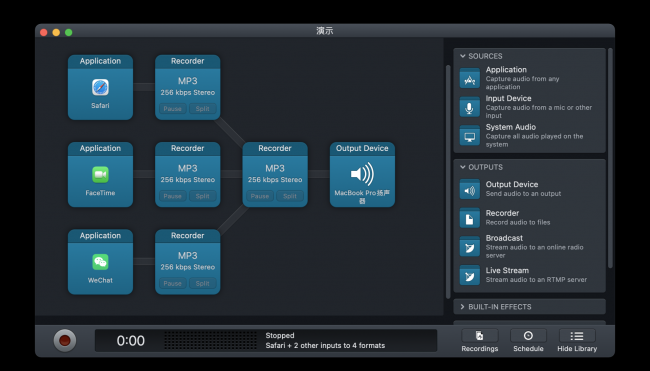This screenshot has width=650, height=371.
Task: Click Hide Library button
Action: [x=577, y=340]
